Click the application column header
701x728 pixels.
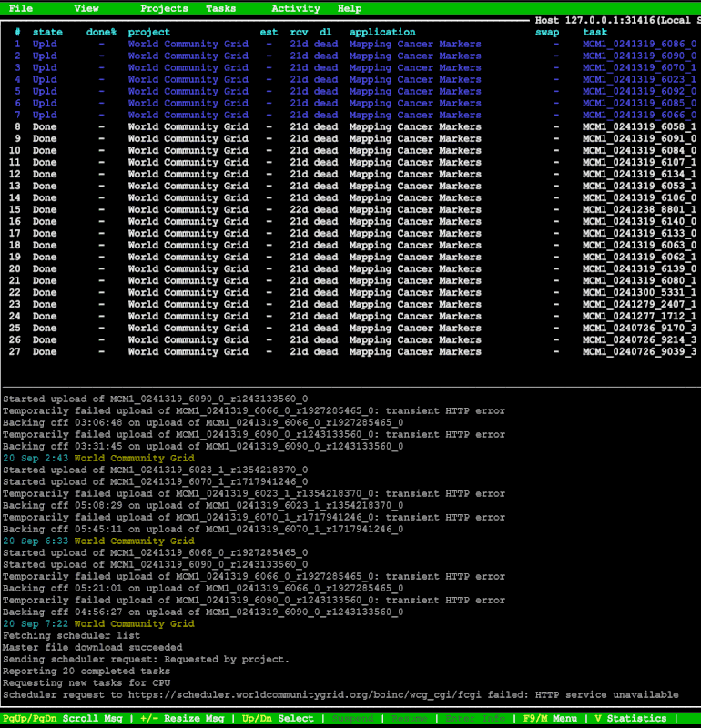coord(382,32)
